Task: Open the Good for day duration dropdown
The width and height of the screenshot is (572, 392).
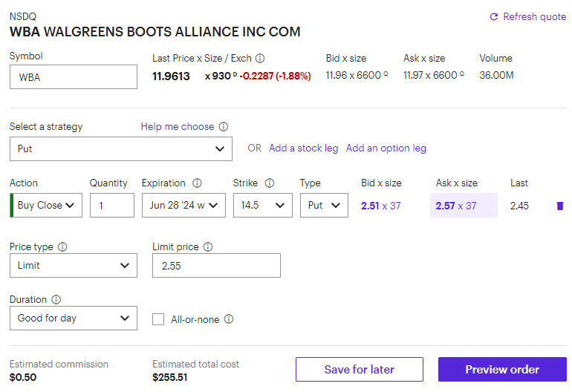Action: coord(73,318)
